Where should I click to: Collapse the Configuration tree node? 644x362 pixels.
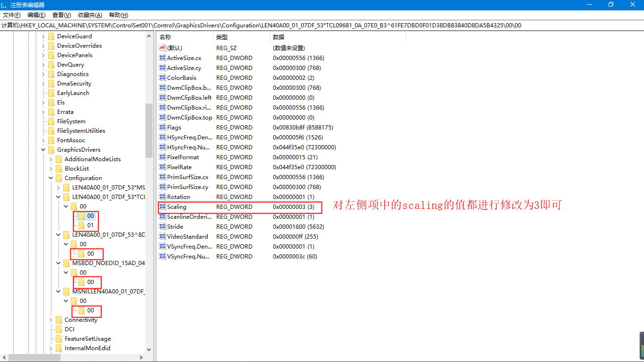(x=51, y=178)
